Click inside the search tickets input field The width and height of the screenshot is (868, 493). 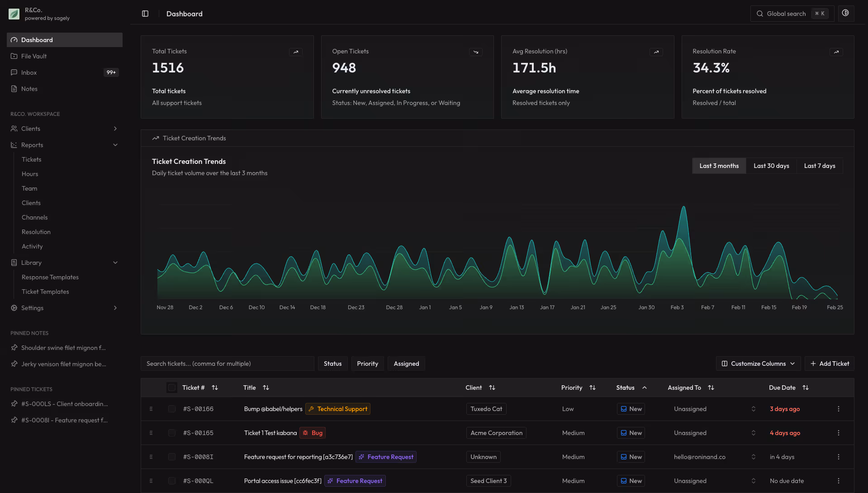coord(226,364)
